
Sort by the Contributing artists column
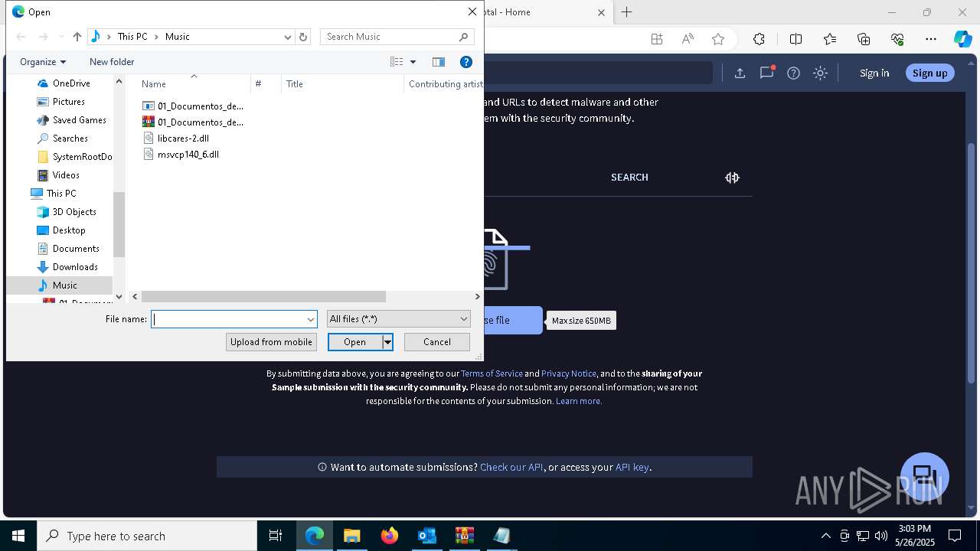tap(446, 84)
